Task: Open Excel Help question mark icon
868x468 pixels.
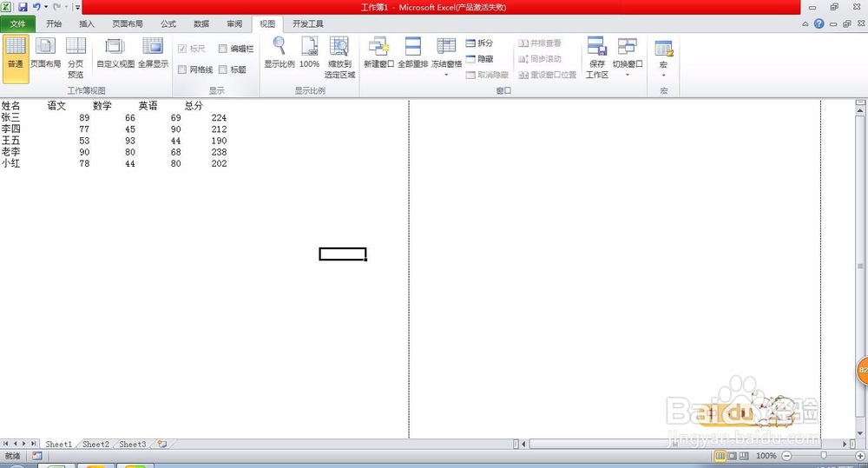Action: [819, 23]
